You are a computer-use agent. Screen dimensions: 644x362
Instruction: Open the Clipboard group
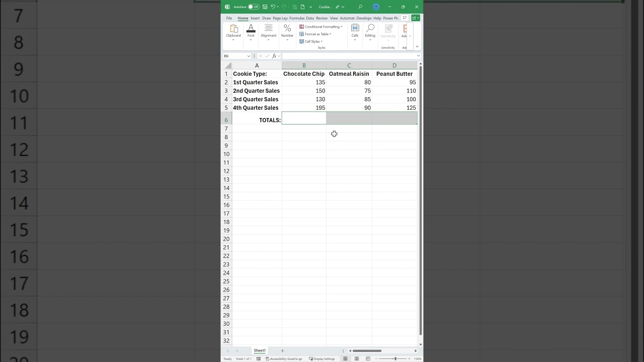(x=233, y=33)
